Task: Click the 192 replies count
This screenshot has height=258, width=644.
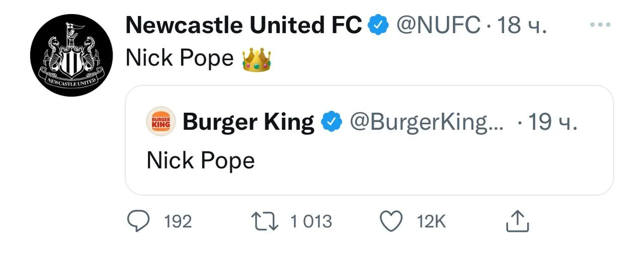Action: (178, 221)
